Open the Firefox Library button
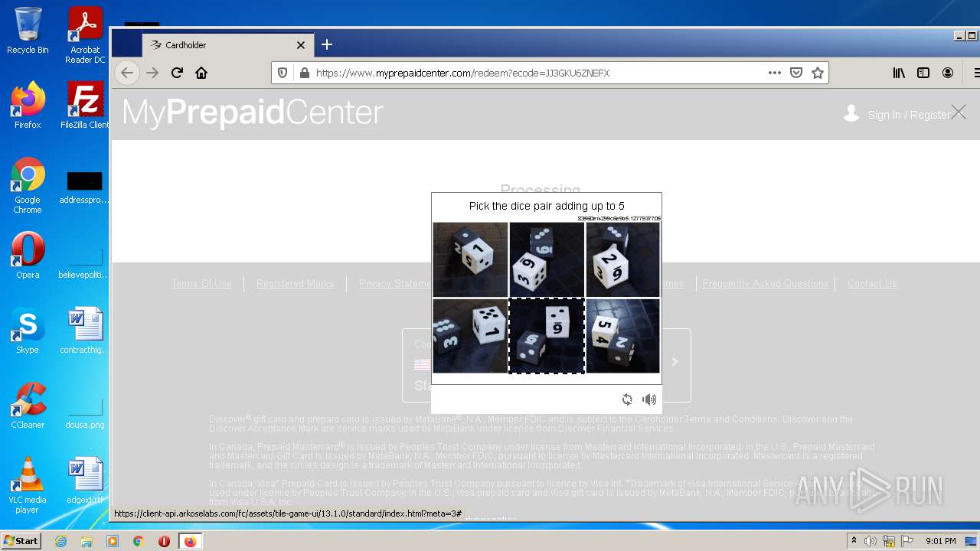This screenshot has height=551, width=980. (899, 73)
